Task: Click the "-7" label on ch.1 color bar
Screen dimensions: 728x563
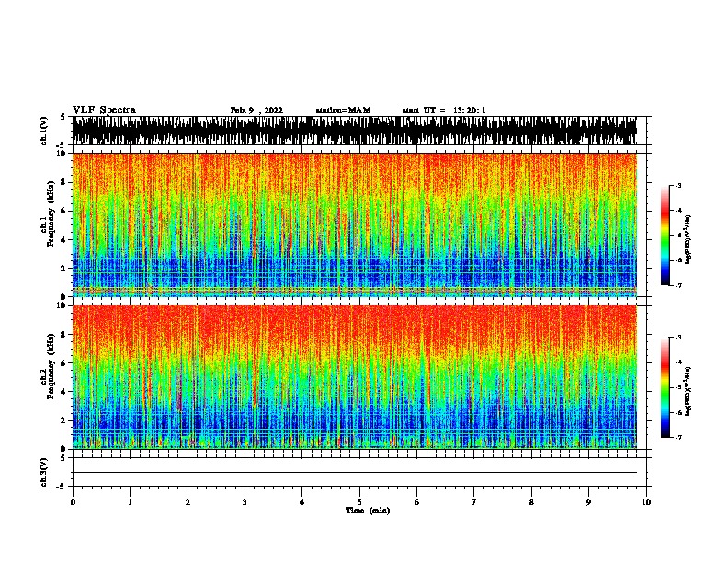Action: coord(678,285)
